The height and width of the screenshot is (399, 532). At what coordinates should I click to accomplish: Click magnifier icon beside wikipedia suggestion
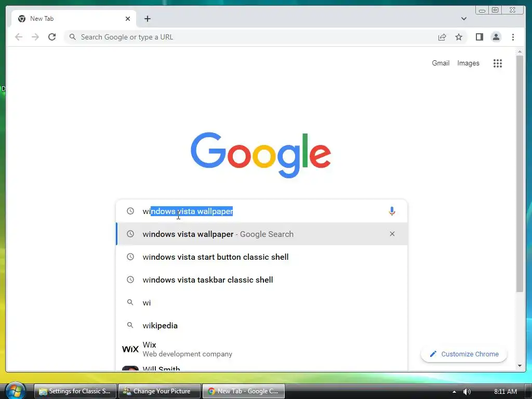(x=130, y=325)
